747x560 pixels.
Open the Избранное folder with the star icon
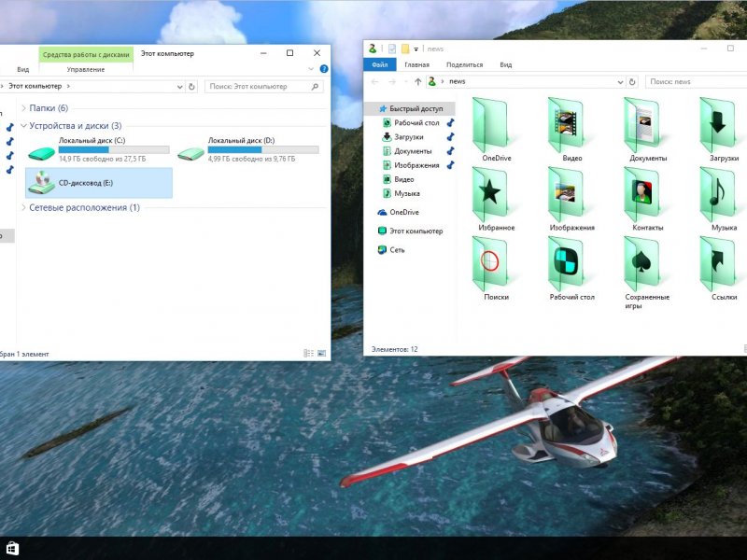(496, 199)
